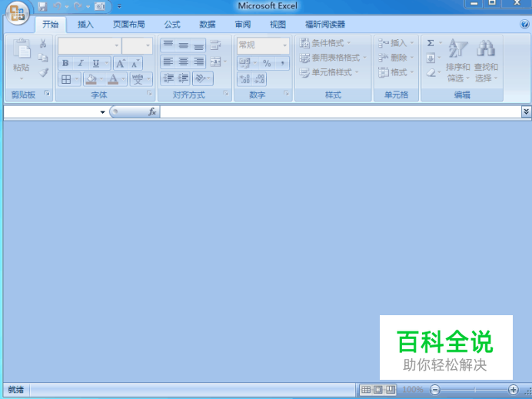Toggle Center horizontal alignment
Screen dimensions: 532x399
184,62
